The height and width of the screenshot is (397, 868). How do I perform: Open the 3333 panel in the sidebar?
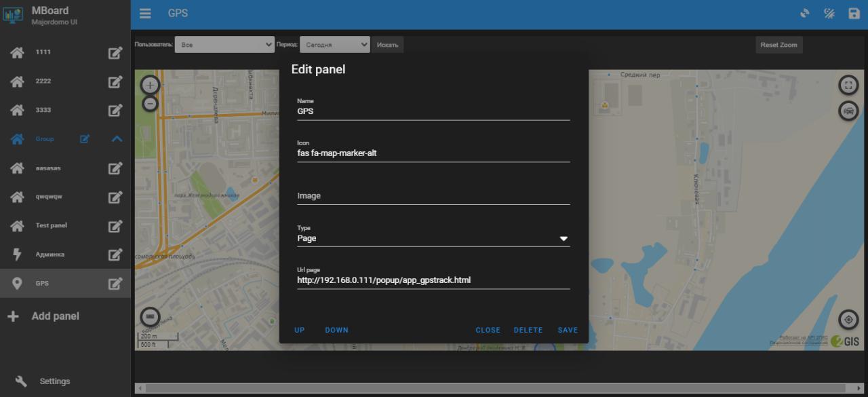click(43, 110)
